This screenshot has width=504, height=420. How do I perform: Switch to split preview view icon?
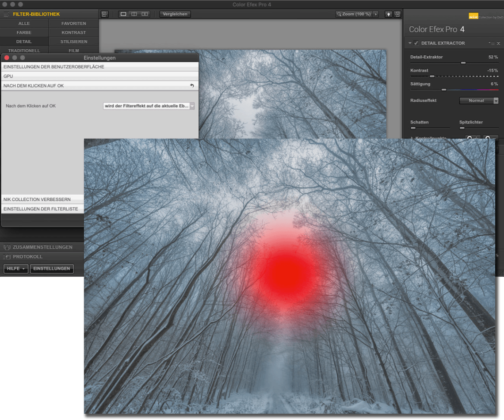pyautogui.click(x=134, y=14)
